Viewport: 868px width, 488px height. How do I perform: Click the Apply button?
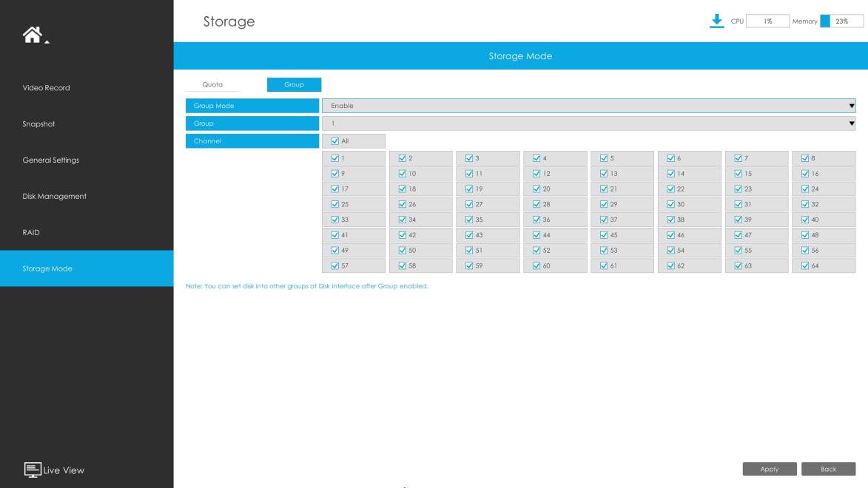(770, 470)
